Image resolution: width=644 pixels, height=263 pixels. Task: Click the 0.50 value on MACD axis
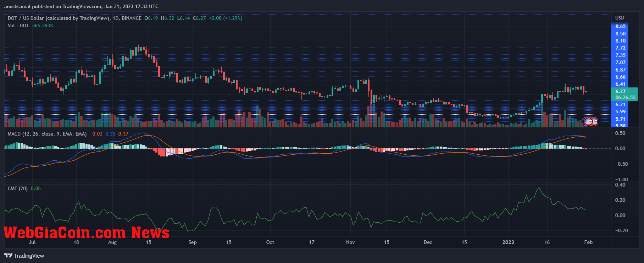[x=620, y=133]
